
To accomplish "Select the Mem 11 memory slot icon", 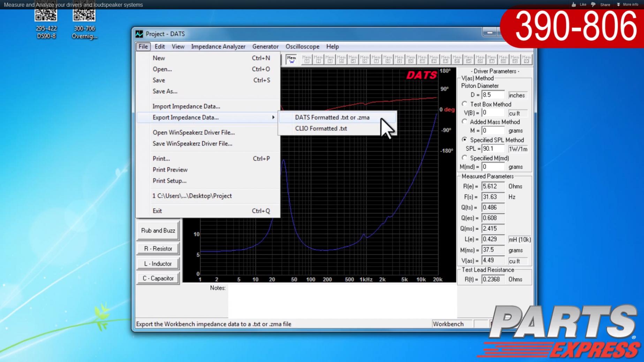I will tap(422, 60).
